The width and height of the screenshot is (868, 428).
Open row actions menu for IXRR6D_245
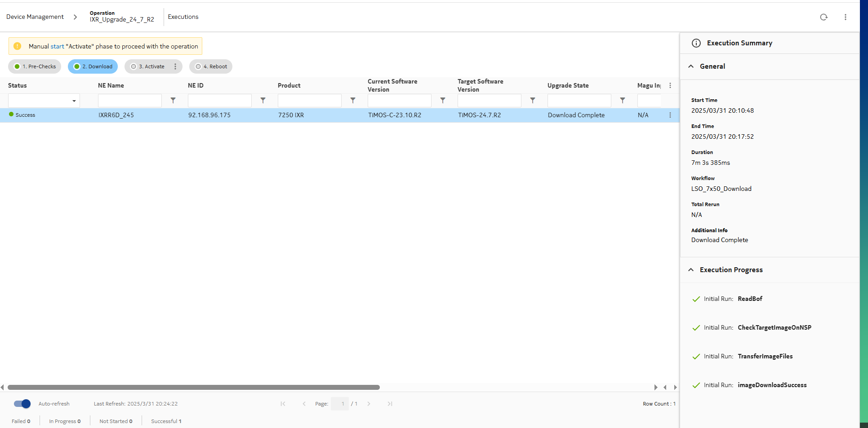(670, 115)
